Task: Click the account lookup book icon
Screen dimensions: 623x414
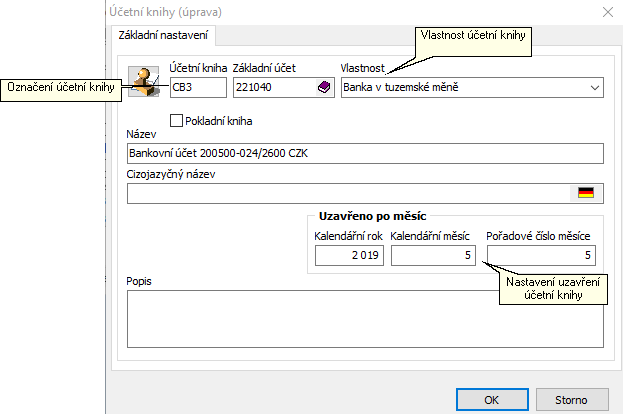Action: pos(324,87)
